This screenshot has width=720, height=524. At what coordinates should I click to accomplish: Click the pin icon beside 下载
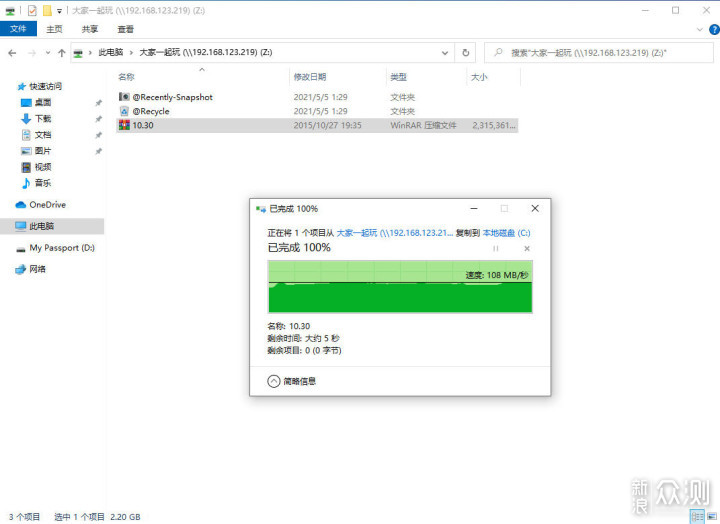click(98, 119)
